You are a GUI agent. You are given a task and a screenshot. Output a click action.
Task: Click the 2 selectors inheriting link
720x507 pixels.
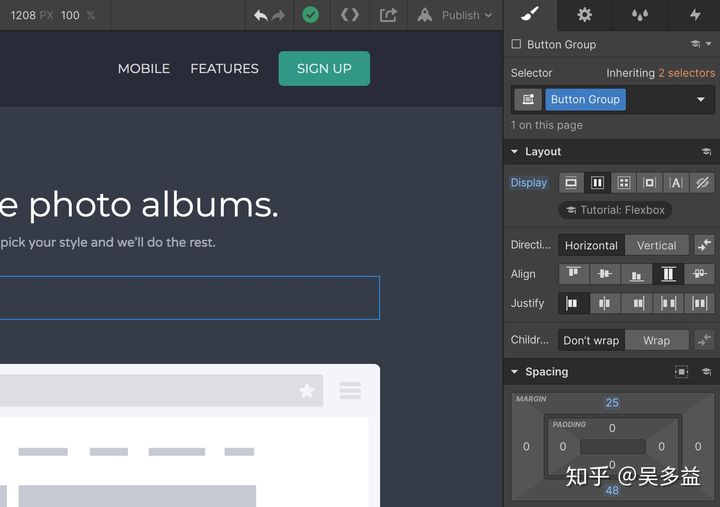coord(686,73)
